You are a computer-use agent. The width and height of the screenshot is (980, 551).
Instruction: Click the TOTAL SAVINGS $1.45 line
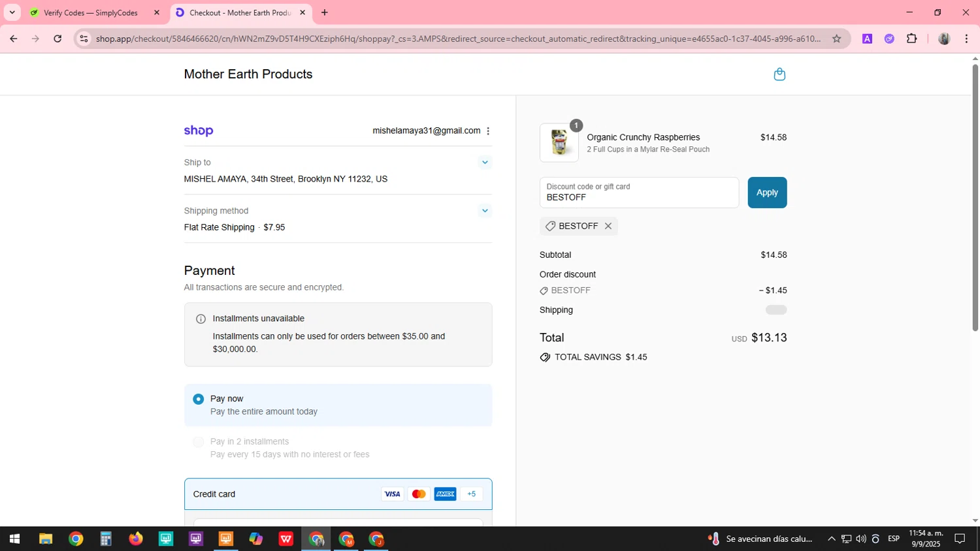coord(593,357)
